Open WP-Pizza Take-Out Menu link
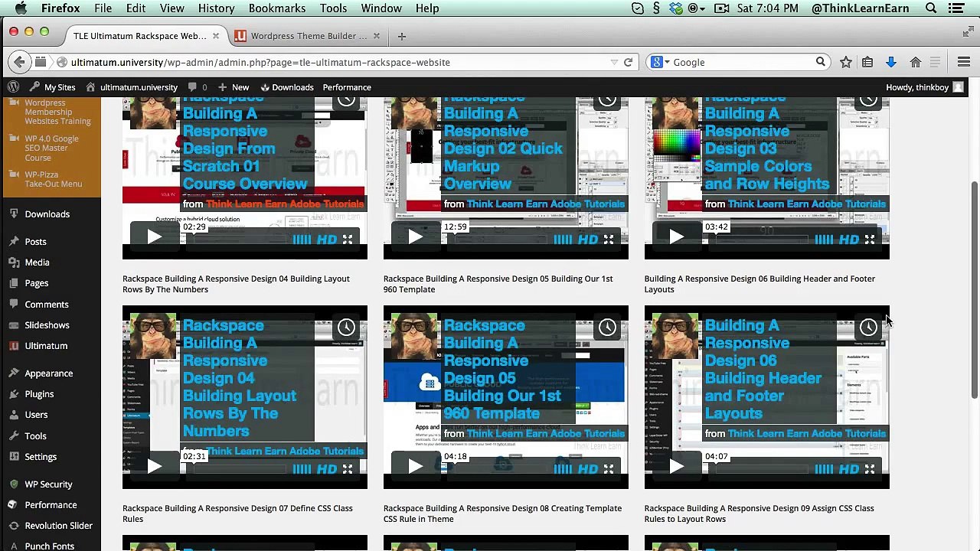Screen dimensions: 980x551 coord(53,179)
